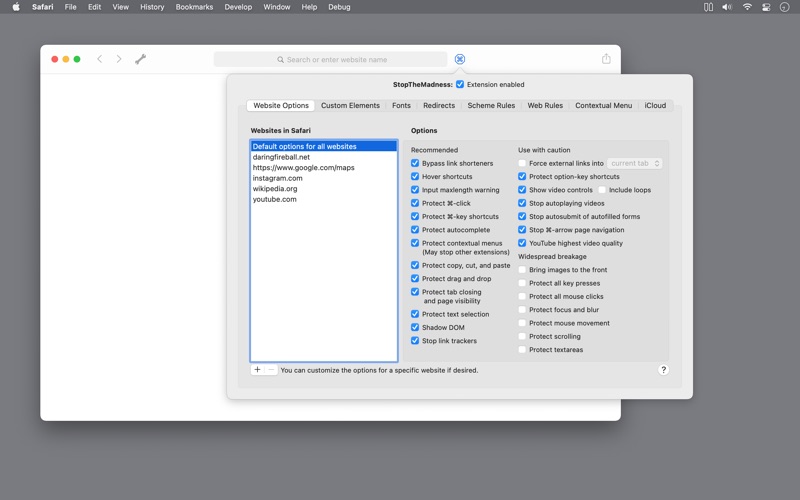Click the Safari share icon
Image resolution: width=800 pixels, height=500 pixels.
(x=606, y=59)
